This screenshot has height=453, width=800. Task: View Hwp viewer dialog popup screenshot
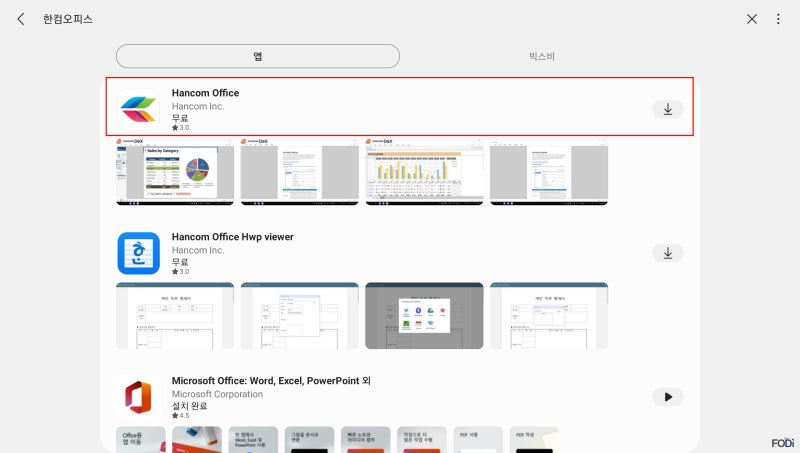299,316
